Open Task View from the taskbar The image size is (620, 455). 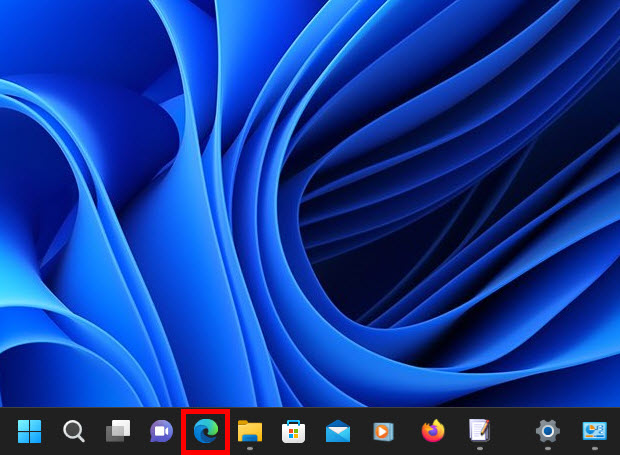click(x=118, y=431)
